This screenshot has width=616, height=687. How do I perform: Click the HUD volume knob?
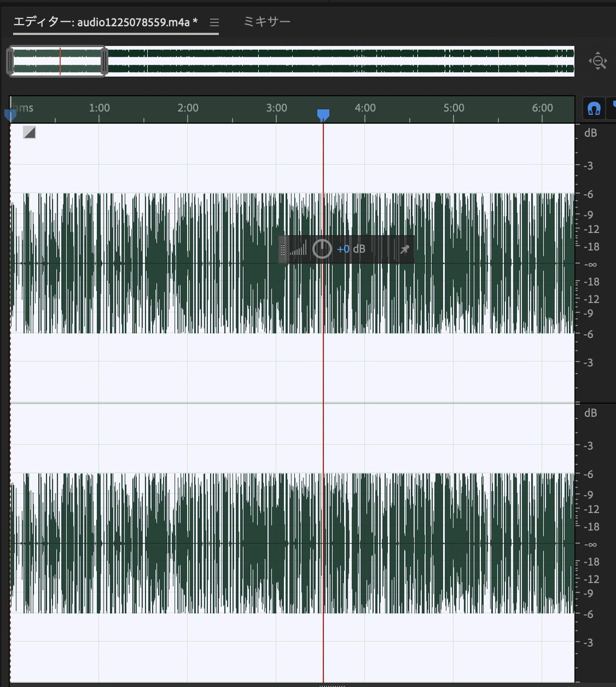tap(322, 249)
